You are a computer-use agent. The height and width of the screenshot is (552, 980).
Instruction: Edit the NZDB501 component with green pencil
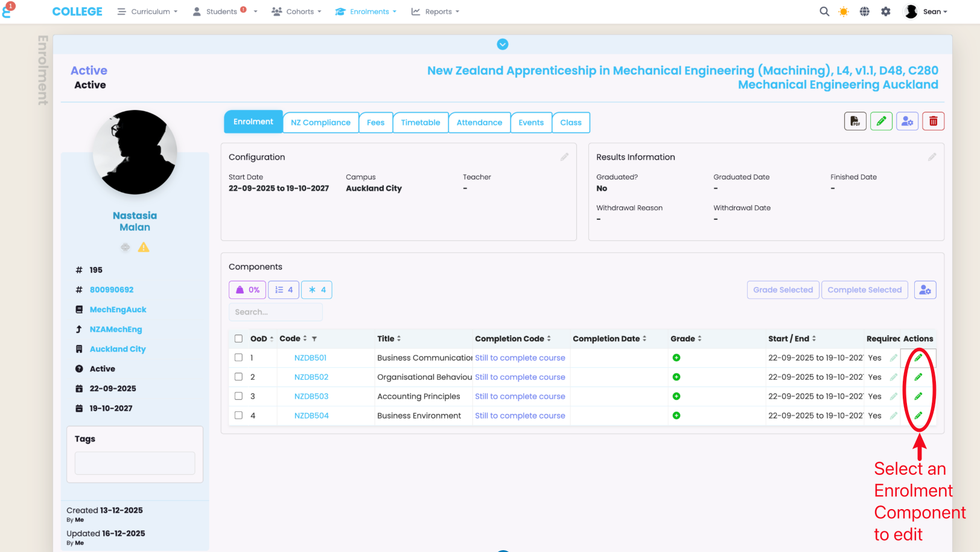point(918,358)
